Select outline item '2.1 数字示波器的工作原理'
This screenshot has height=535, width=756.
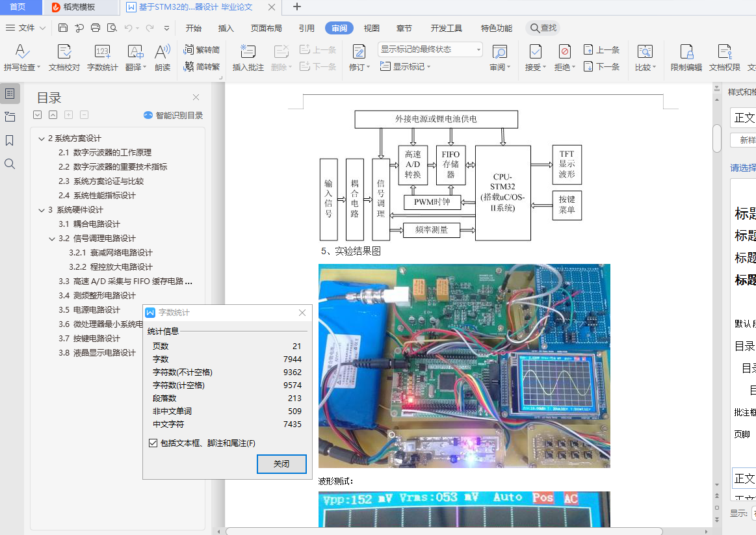click(105, 152)
